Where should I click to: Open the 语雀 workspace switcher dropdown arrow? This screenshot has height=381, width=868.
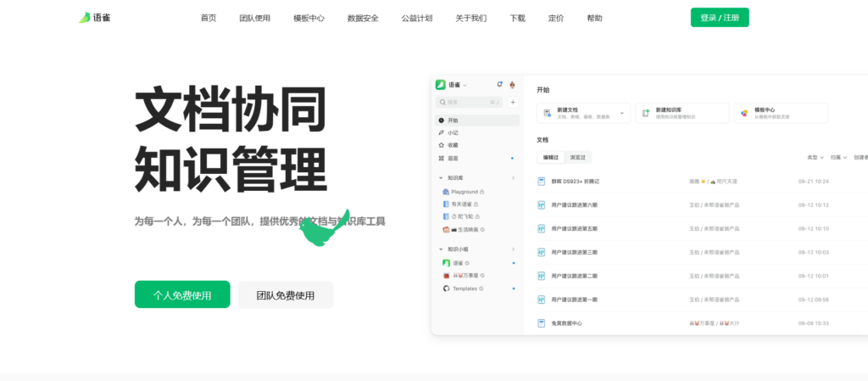(x=465, y=86)
